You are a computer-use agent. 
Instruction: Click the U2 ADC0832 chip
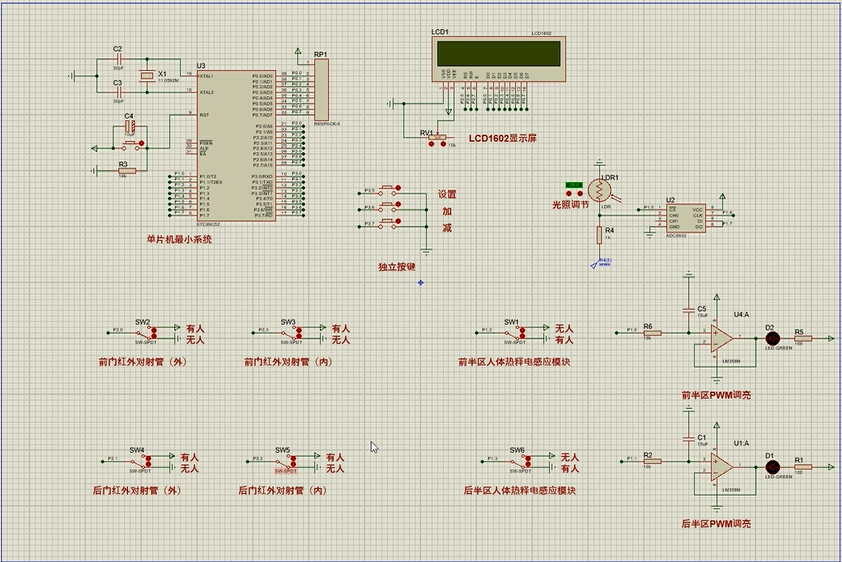click(x=686, y=217)
